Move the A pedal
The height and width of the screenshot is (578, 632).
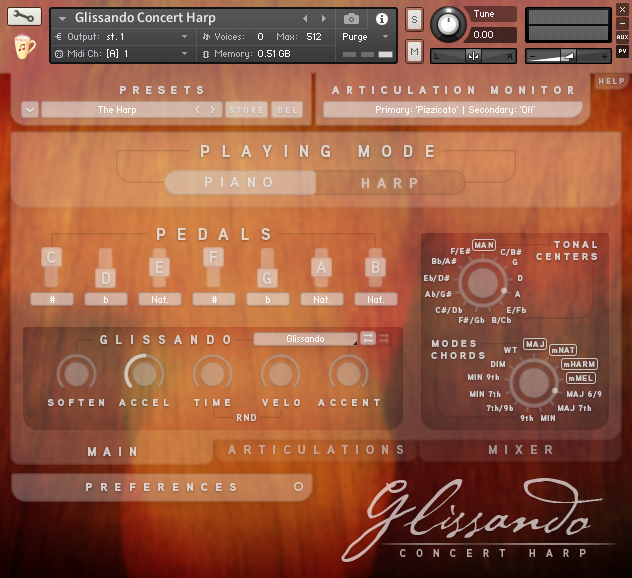pos(321,267)
